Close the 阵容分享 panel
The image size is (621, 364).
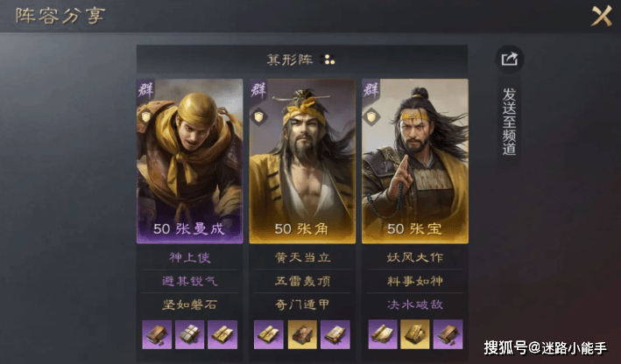[601, 16]
